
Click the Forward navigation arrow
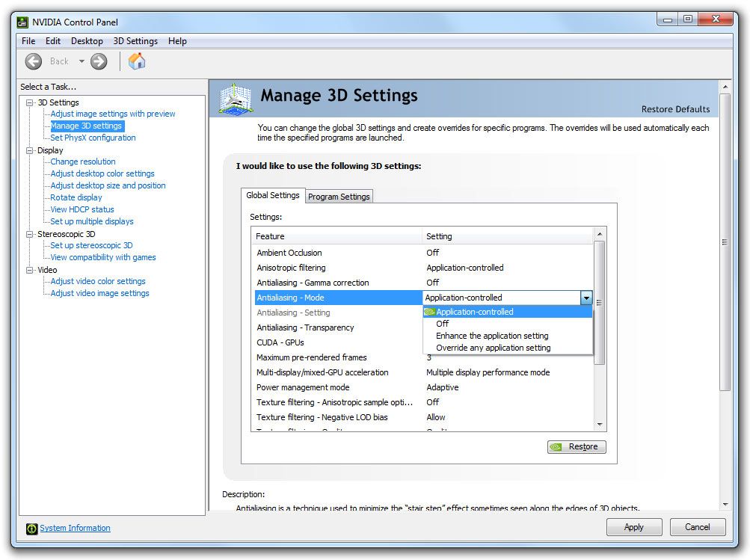(98, 61)
